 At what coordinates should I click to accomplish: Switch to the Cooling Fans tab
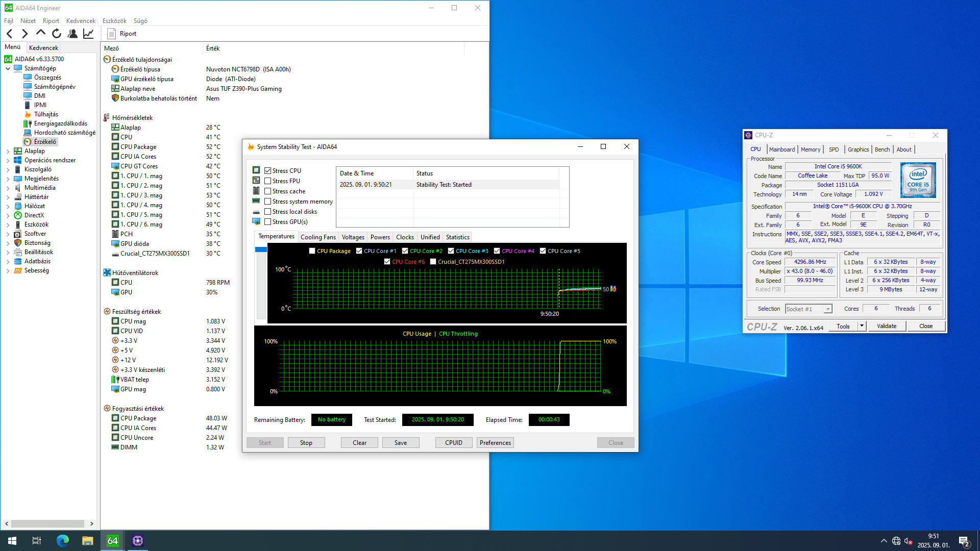318,237
